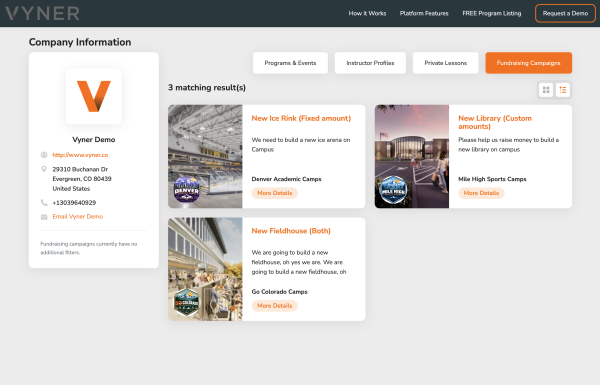Click the Go Colorado badge on fieldhouse image

pyautogui.click(x=186, y=302)
